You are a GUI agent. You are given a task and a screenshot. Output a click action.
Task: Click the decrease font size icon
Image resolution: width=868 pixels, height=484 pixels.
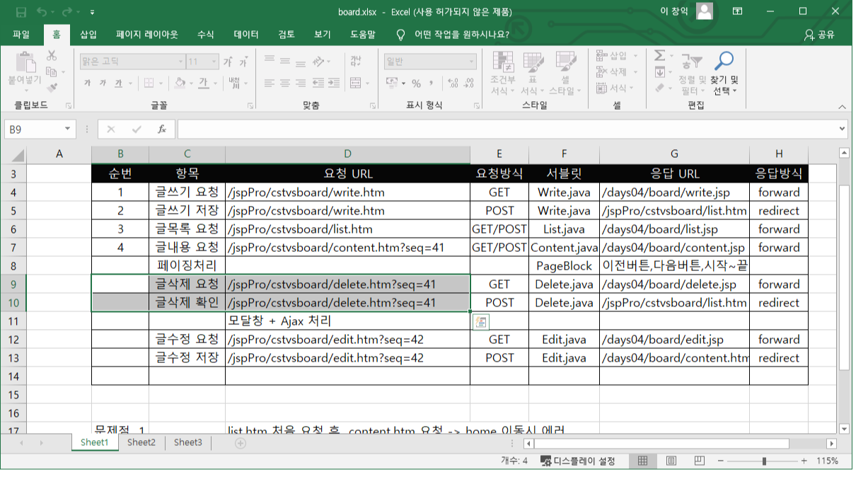244,62
